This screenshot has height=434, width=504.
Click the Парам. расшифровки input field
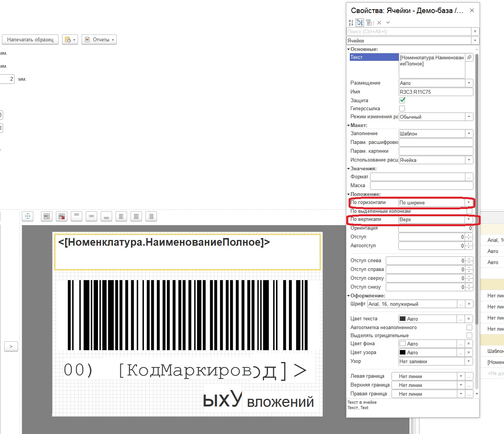pos(436,142)
